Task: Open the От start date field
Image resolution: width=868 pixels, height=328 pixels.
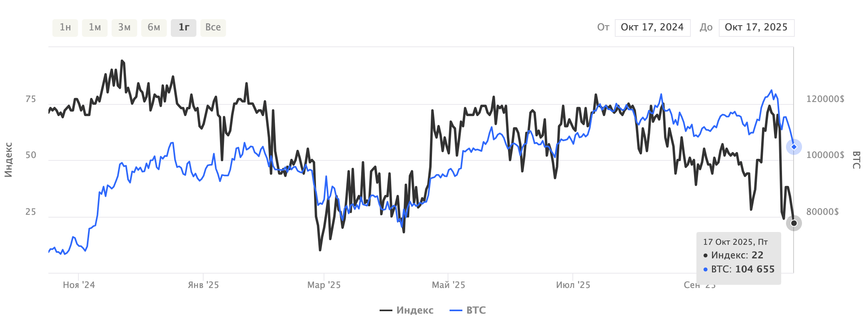Action: pos(652,28)
